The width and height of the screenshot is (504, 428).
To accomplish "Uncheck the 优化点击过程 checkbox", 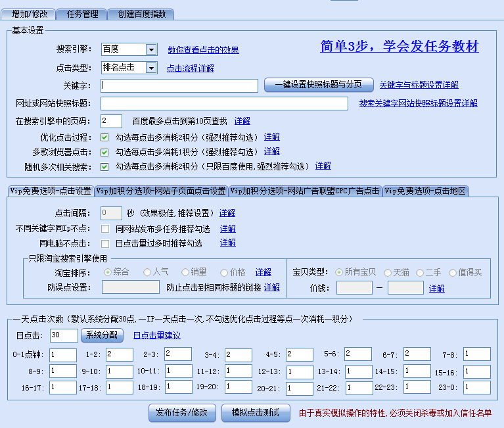I will 104,137.
